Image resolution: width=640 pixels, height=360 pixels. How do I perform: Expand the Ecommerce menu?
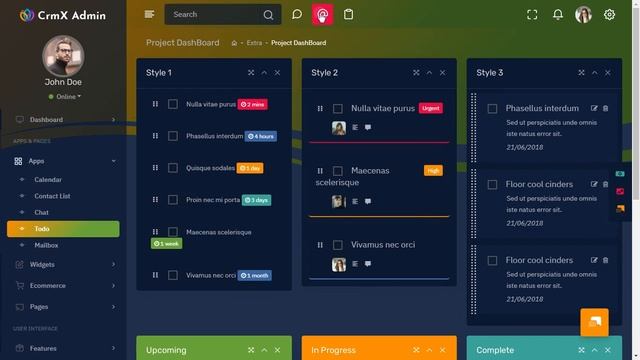[113, 286]
